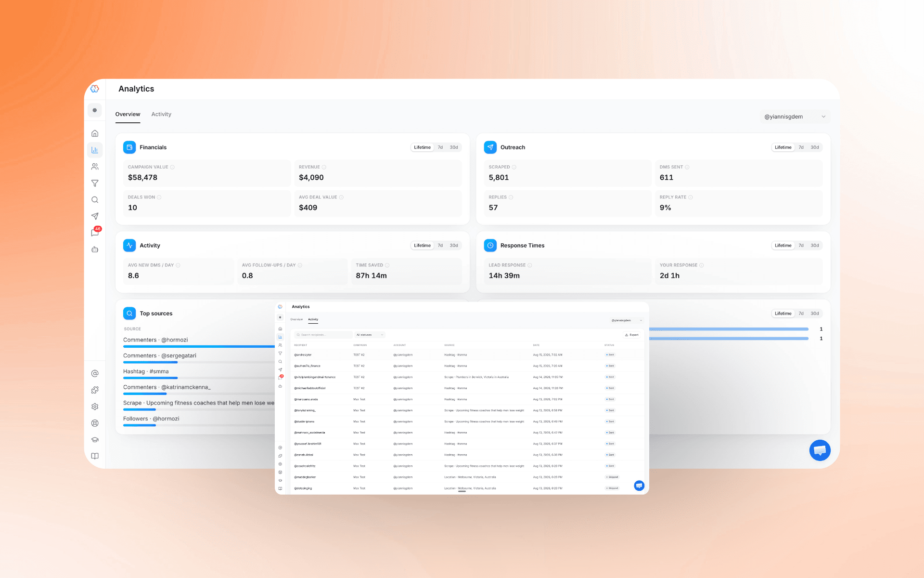Open the paper-plane outreach icon in the main sidebar
This screenshot has width=924, height=578.
(95, 216)
